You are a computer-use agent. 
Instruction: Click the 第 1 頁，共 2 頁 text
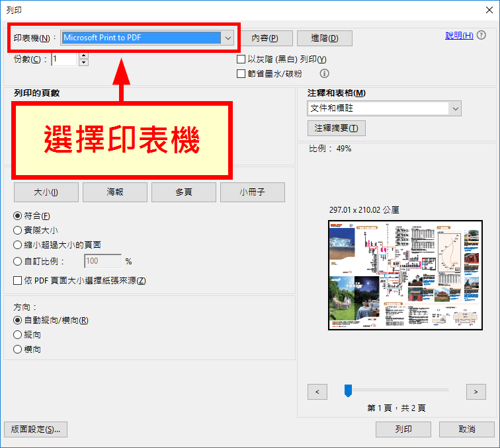[396, 408]
